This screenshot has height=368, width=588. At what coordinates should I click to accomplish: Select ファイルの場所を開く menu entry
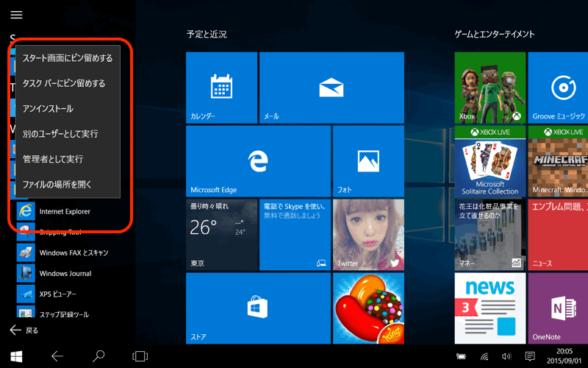click(58, 184)
